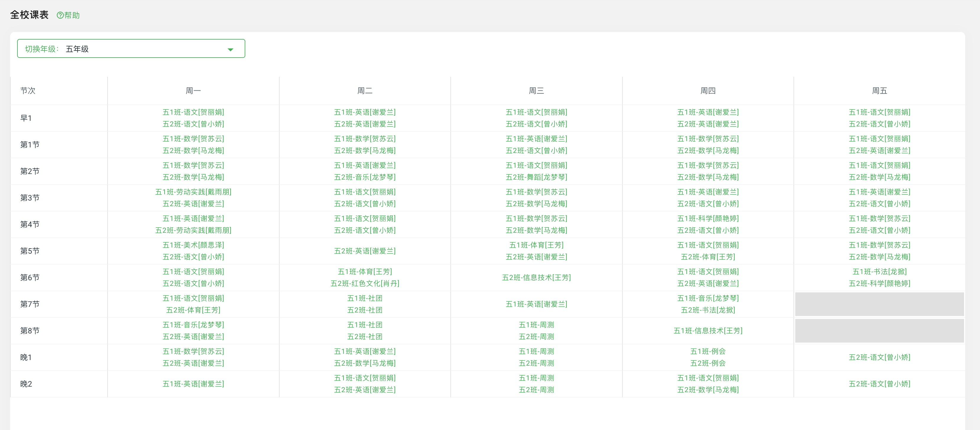980x430 pixels.
Task: Click 五1班-美术[颜思泽] course entry
Action: [193, 245]
